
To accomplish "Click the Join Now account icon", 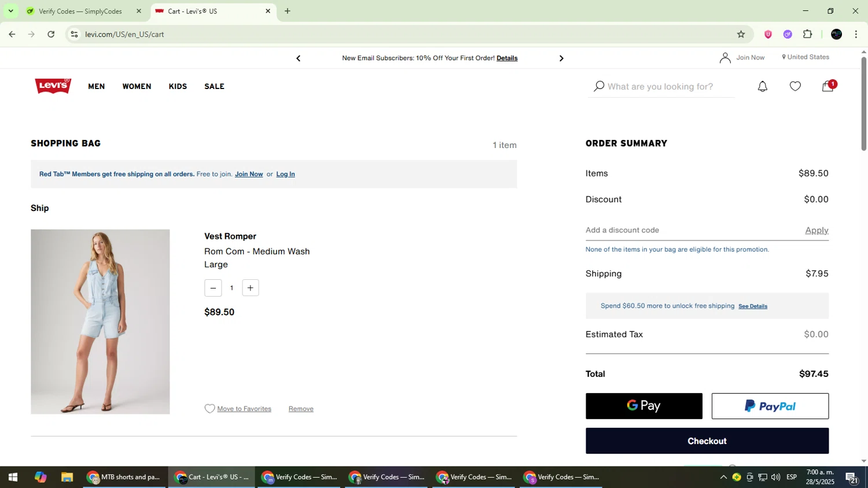I will [x=724, y=57].
